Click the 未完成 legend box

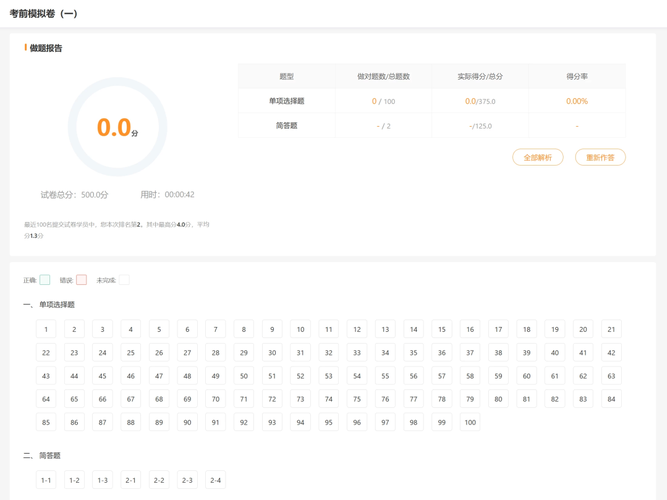(124, 280)
